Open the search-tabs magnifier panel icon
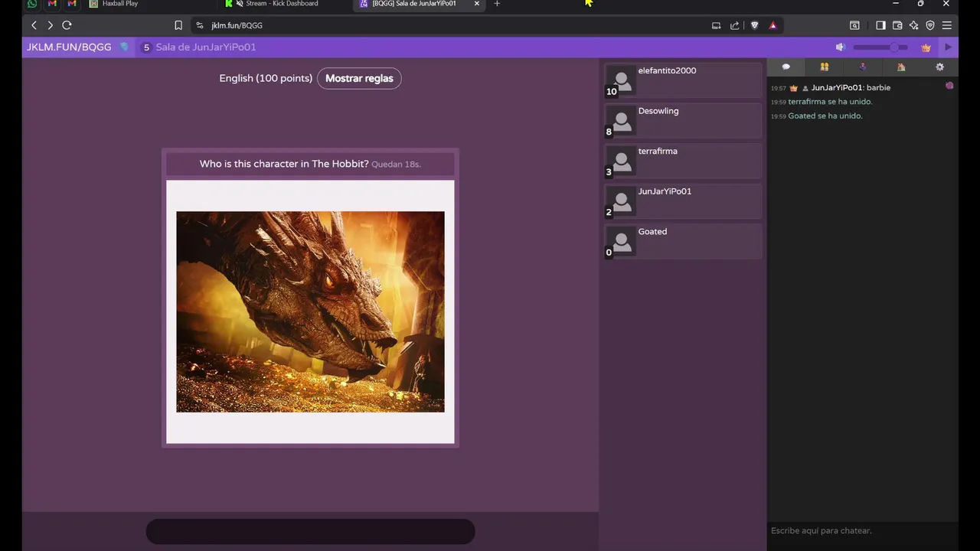Image resolution: width=980 pixels, height=551 pixels. coord(854,25)
